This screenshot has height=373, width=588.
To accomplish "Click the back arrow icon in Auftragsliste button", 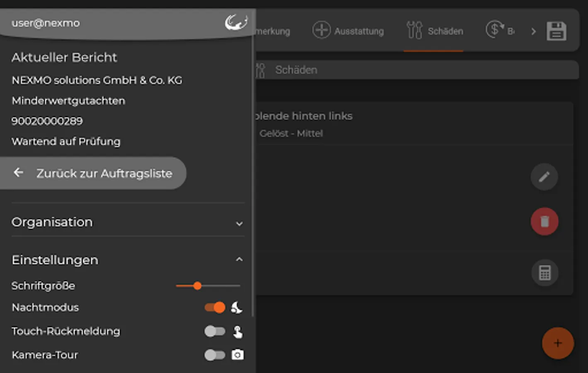I will click(x=18, y=172).
